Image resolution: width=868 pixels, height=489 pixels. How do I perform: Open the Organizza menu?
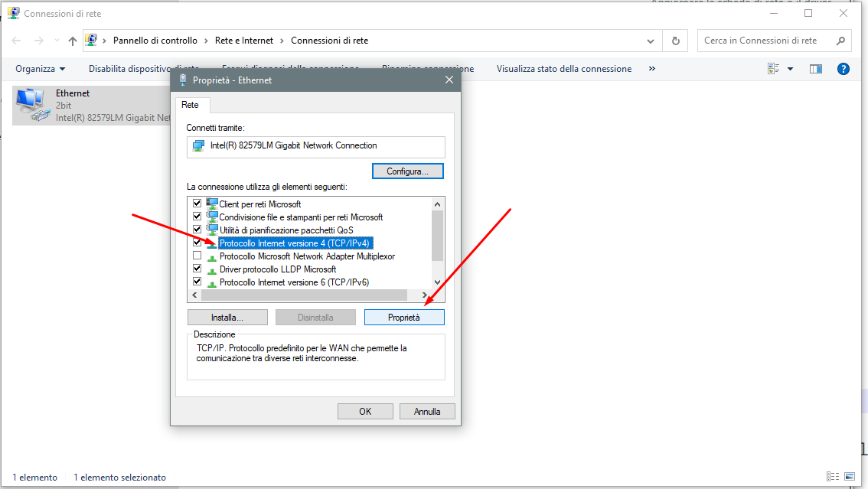(41, 69)
